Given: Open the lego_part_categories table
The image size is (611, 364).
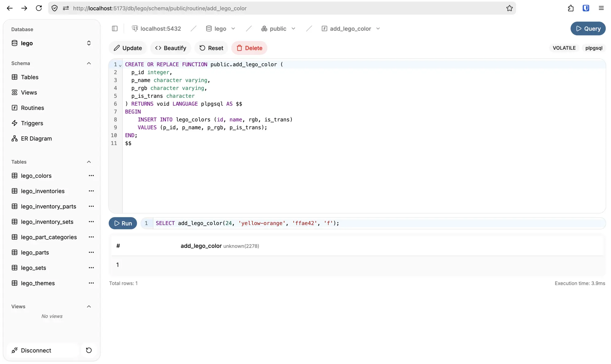Looking at the screenshot, I should [x=49, y=237].
